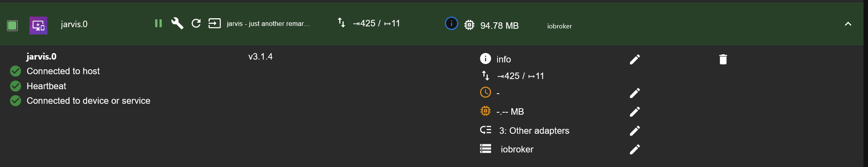The height and width of the screenshot is (167, 868).
Task: Edit the info log level
Action: pyautogui.click(x=635, y=60)
